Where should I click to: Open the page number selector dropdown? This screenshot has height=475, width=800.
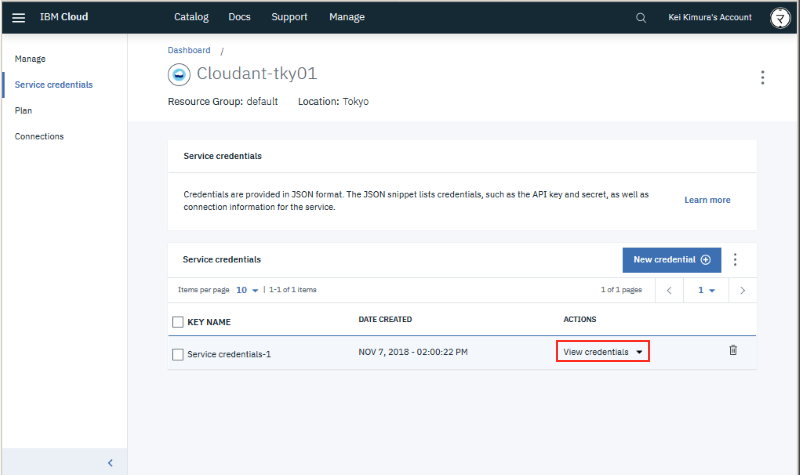tap(706, 290)
